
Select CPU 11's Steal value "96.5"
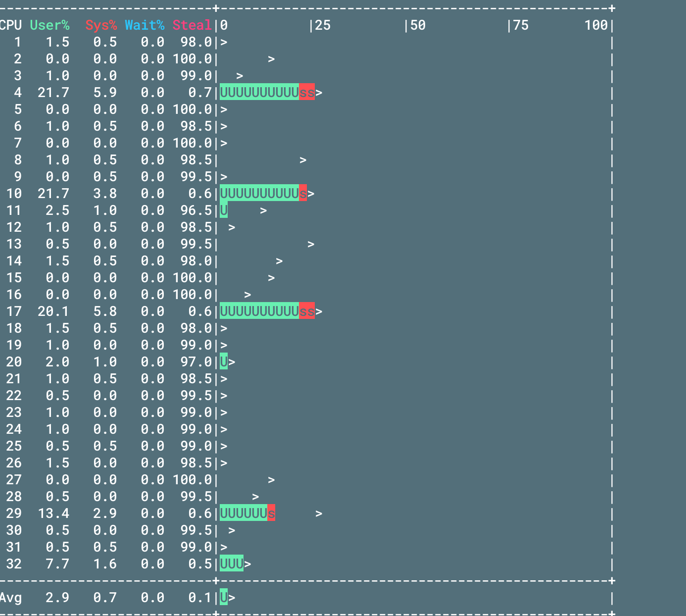tap(196, 210)
